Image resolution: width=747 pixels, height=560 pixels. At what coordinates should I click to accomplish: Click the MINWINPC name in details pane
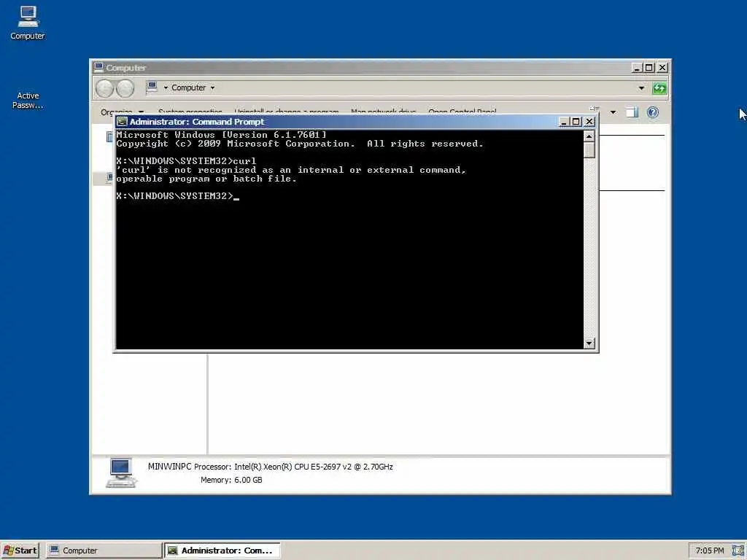point(169,467)
